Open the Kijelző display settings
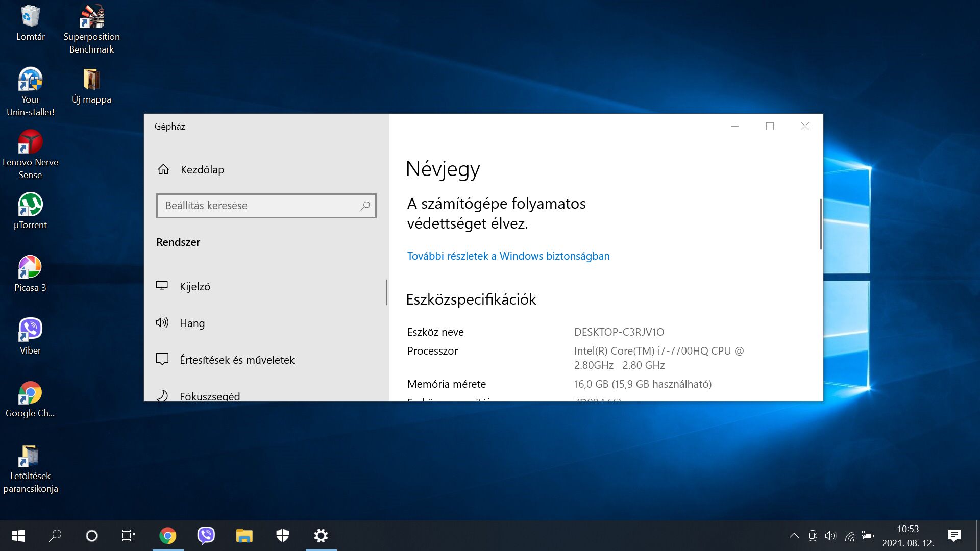The image size is (980, 551). click(194, 286)
